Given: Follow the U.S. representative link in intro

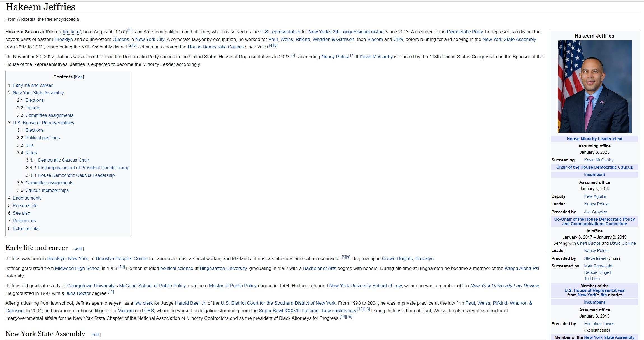Looking at the screenshot, I should (280, 32).
